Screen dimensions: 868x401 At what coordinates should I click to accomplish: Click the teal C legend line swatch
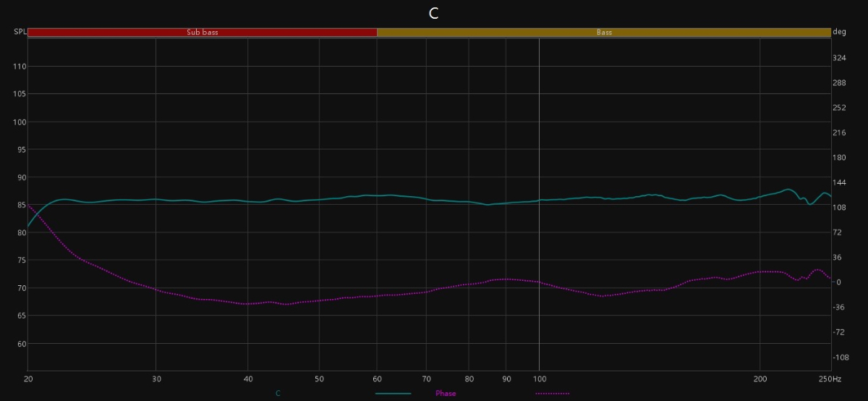click(x=393, y=394)
